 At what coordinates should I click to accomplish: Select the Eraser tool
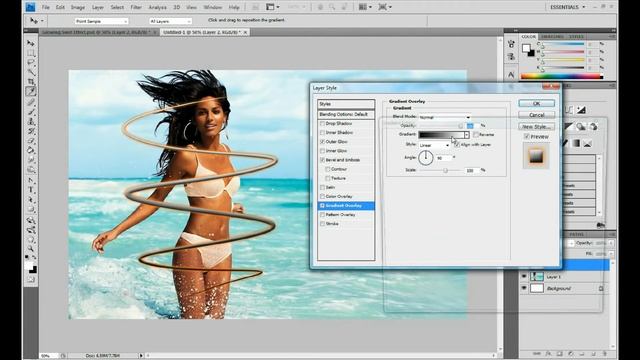[31, 141]
